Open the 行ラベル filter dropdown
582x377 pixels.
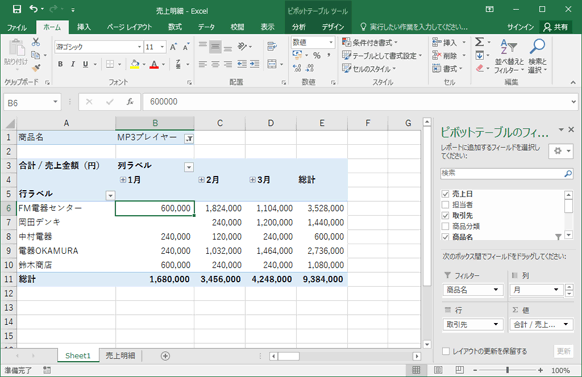(x=110, y=196)
